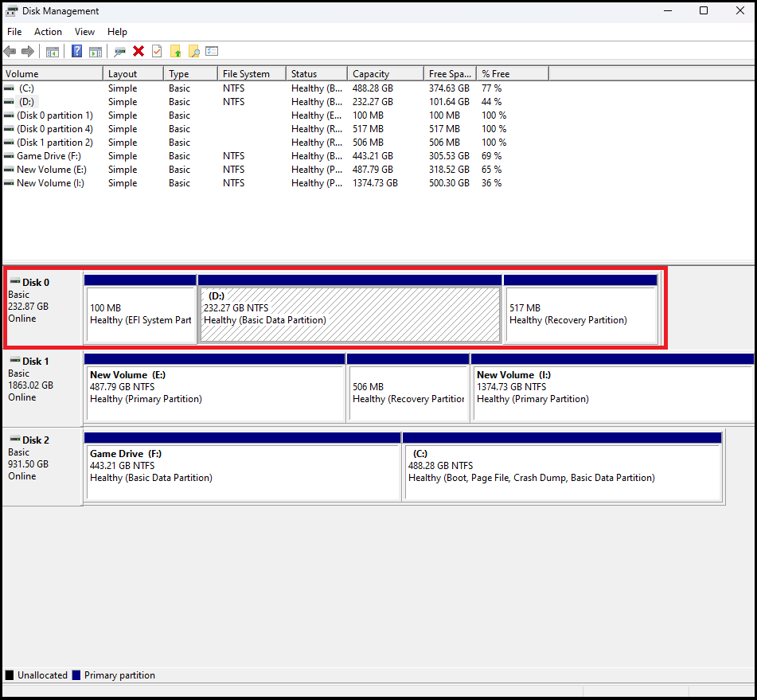The height and width of the screenshot is (700, 757).
Task: Click the folder with green arrow icon
Action: coord(176,52)
